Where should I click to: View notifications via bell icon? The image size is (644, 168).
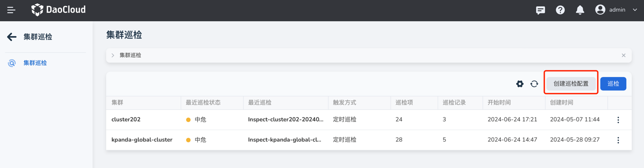click(580, 10)
